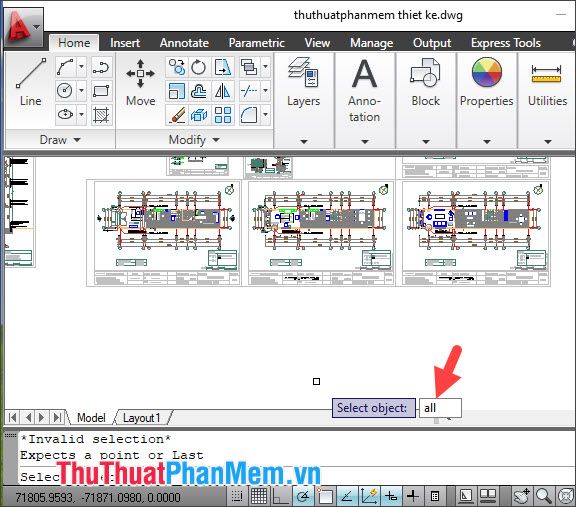Open the AutoCAD application menu
This screenshot has width=576, height=507.
tap(24, 28)
